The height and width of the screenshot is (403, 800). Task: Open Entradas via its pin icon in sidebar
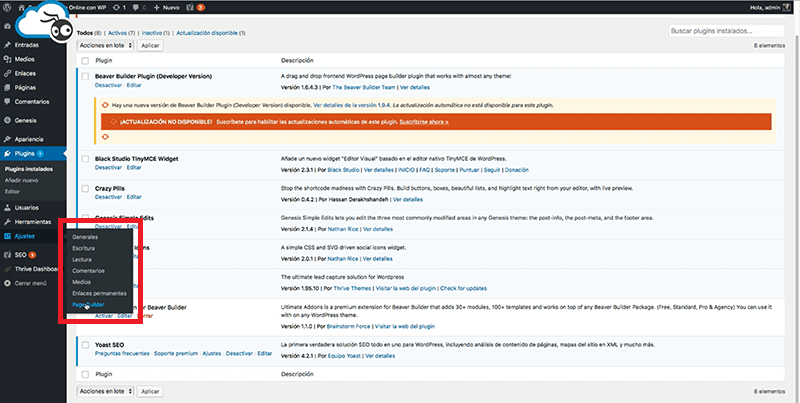(x=7, y=45)
